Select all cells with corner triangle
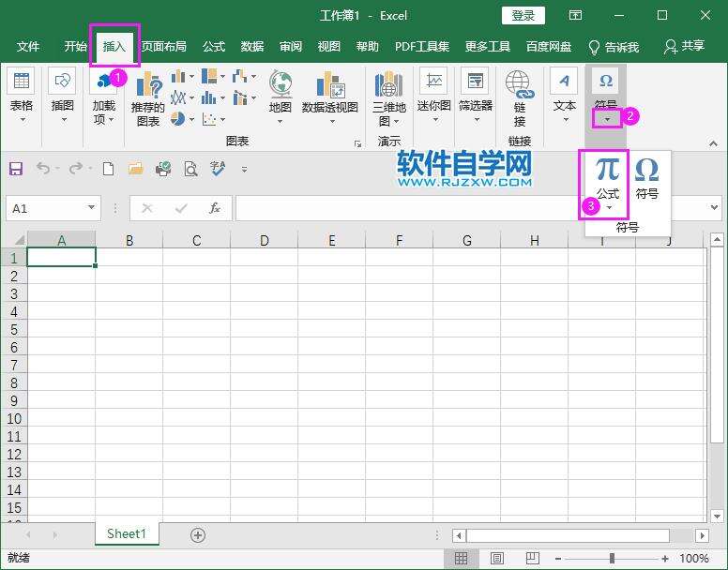This screenshot has height=570, width=728. [19, 239]
